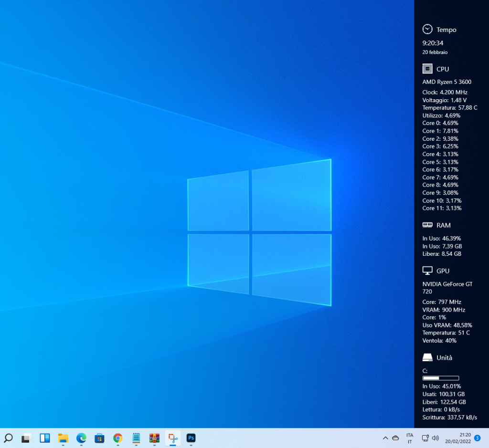The height and width of the screenshot is (448, 489).
Task: Open the taskbar Search magnifier
Action: pos(8,438)
